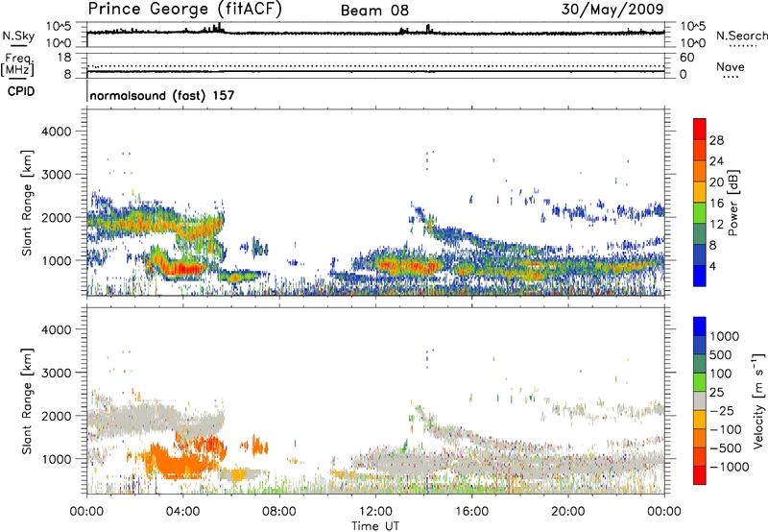The image size is (768, 532).
Task: Click the '4000' tick on power panel axis
Action: (57, 132)
